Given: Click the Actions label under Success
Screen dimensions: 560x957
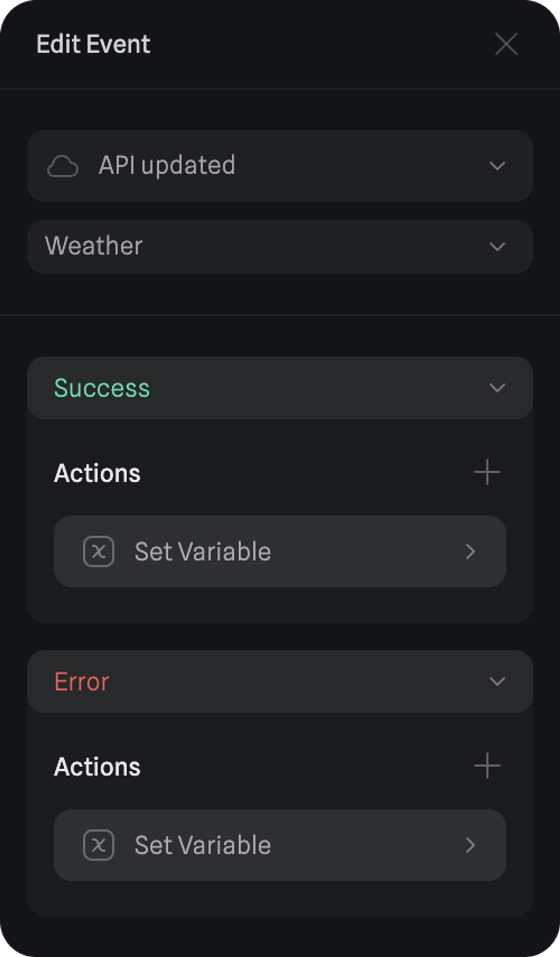Looking at the screenshot, I should point(97,473).
